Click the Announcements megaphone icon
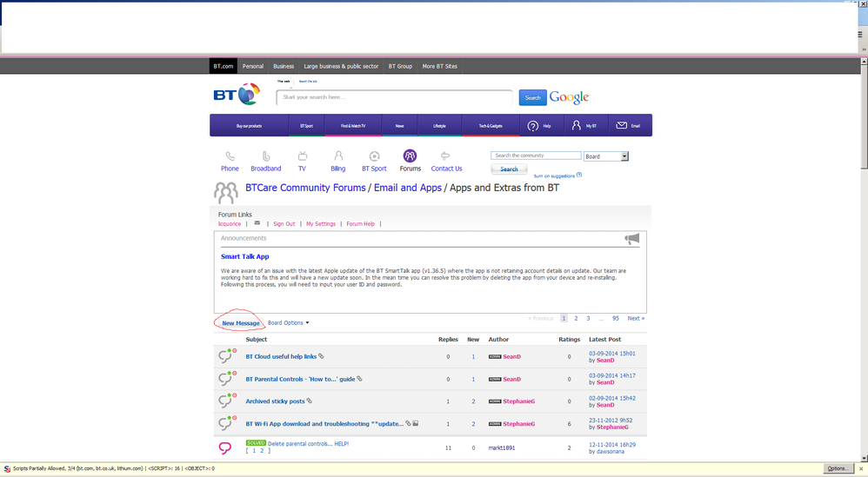 click(x=631, y=239)
